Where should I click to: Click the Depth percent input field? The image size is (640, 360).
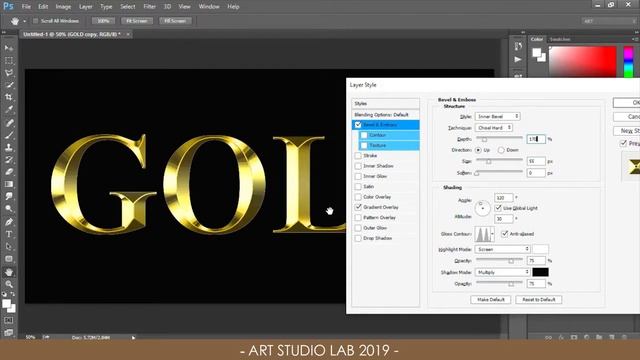click(536, 139)
